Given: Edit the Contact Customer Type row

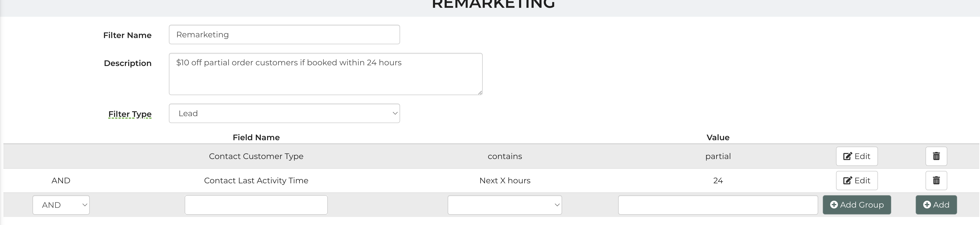Looking at the screenshot, I should click(x=856, y=156).
